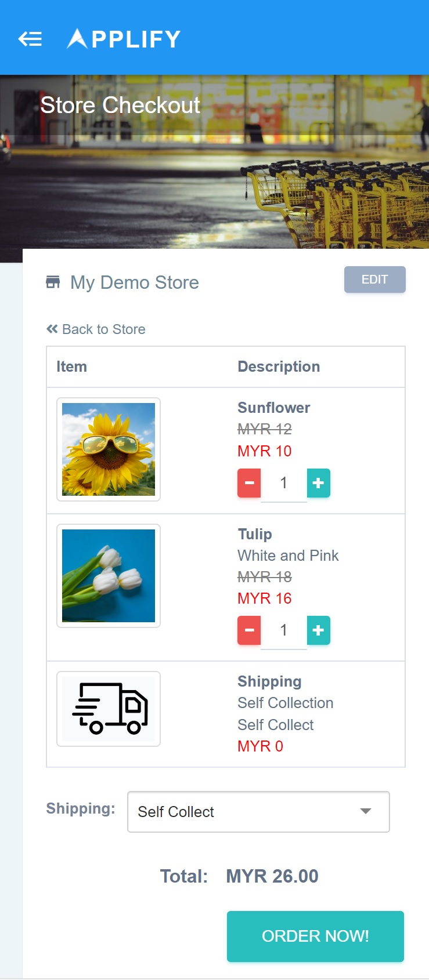Click the Sunflower product thumbnail

click(109, 449)
